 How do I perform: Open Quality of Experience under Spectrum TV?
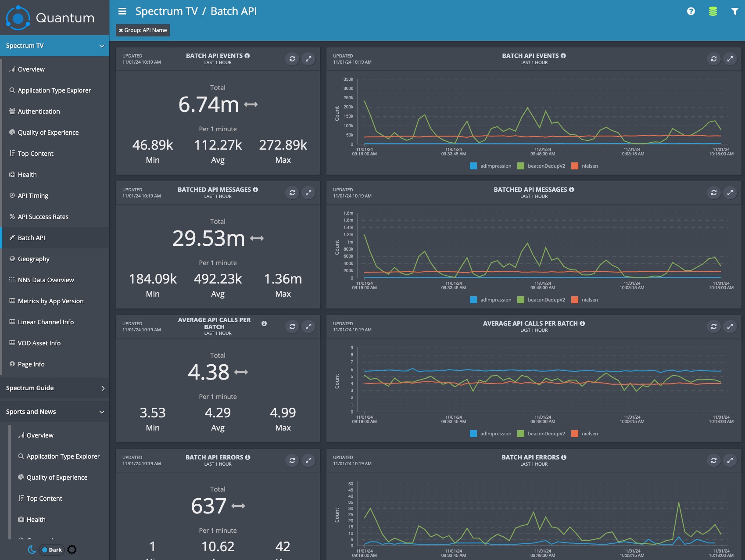tap(55, 133)
